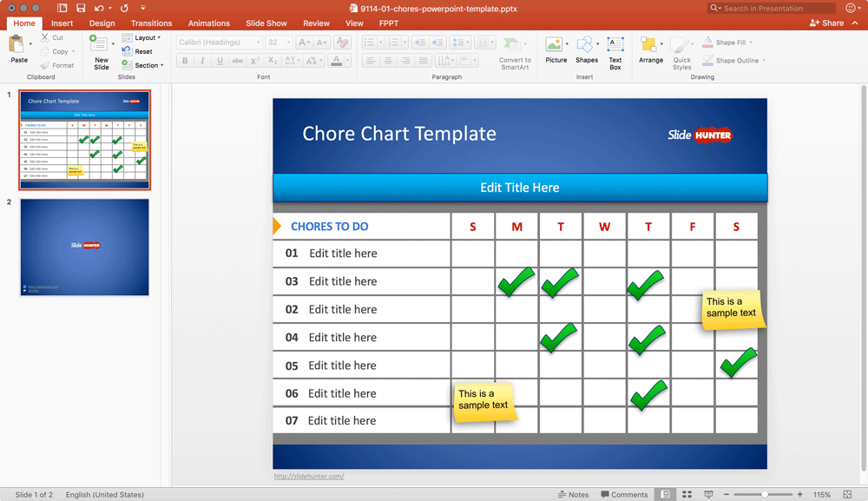Open the font name combo box
This screenshot has height=501, width=868.
[x=219, y=42]
